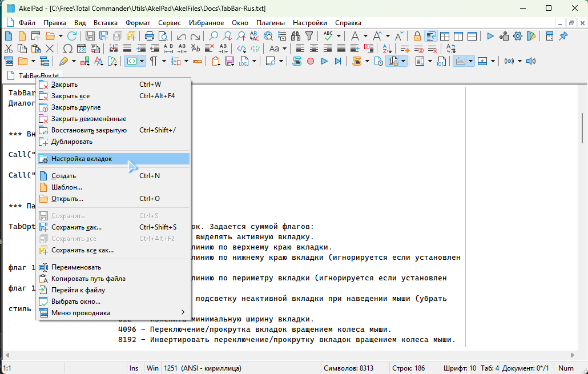Screen dimensions: 588x374
Task: Click the Print toolbar icon
Action: pyautogui.click(x=150, y=36)
